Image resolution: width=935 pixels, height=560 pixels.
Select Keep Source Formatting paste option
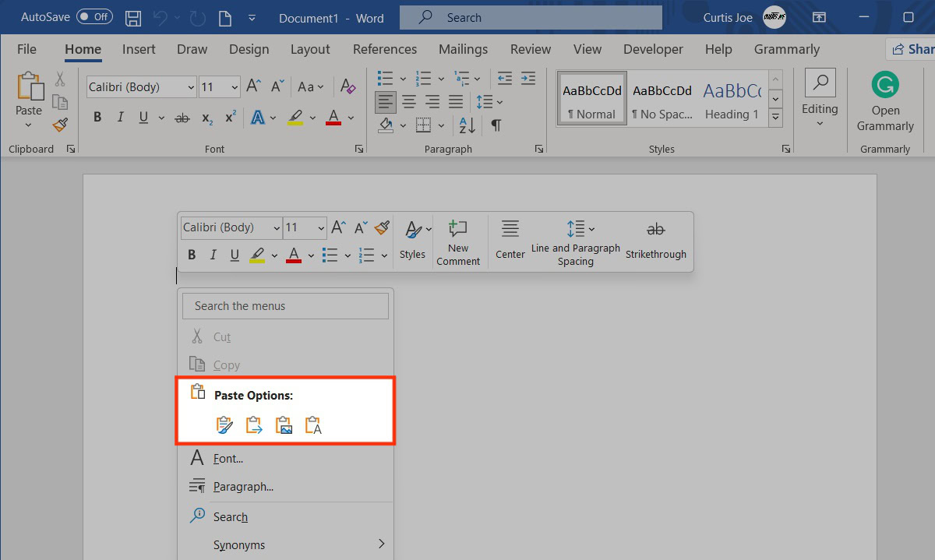[x=224, y=425]
